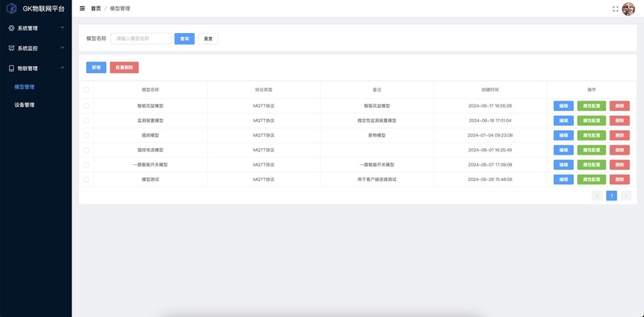Click the 物联管理 device icon
The height and width of the screenshot is (317, 644).
(x=11, y=68)
